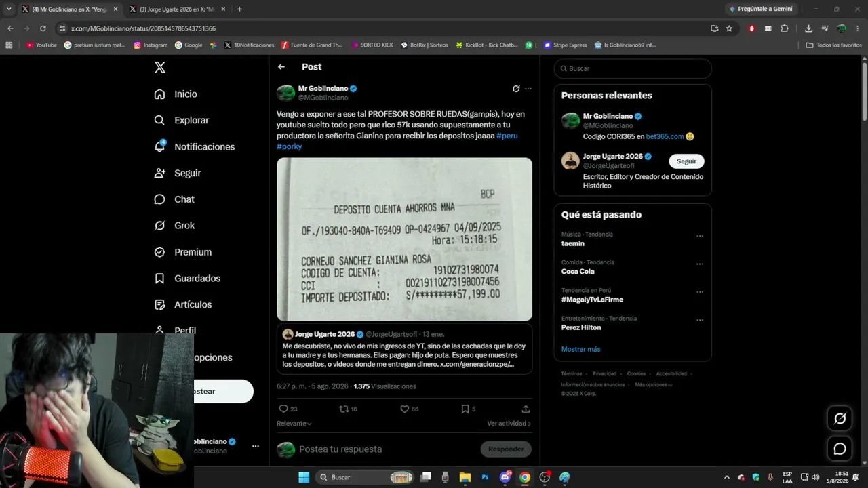Reload the page in the browser toolbar
Screen dimensions: 868x488
(43, 28)
